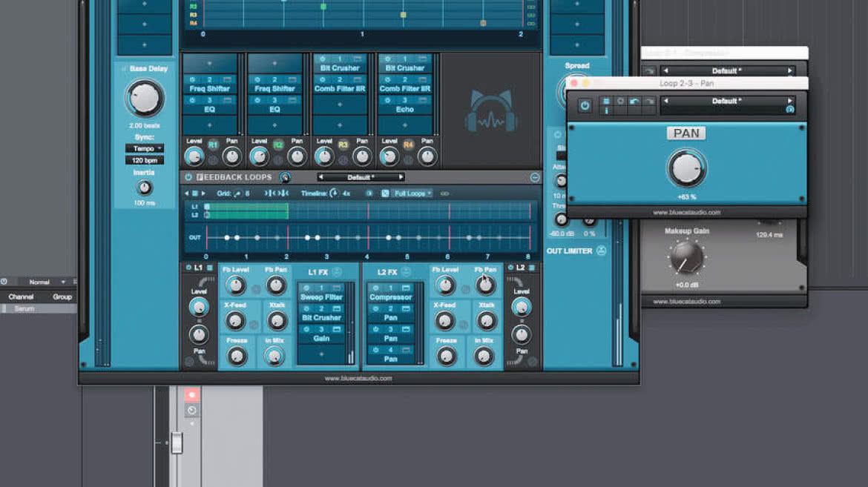The width and height of the screenshot is (868, 487).
Task: Open presets menu icon in Pan window
Action: point(606,101)
